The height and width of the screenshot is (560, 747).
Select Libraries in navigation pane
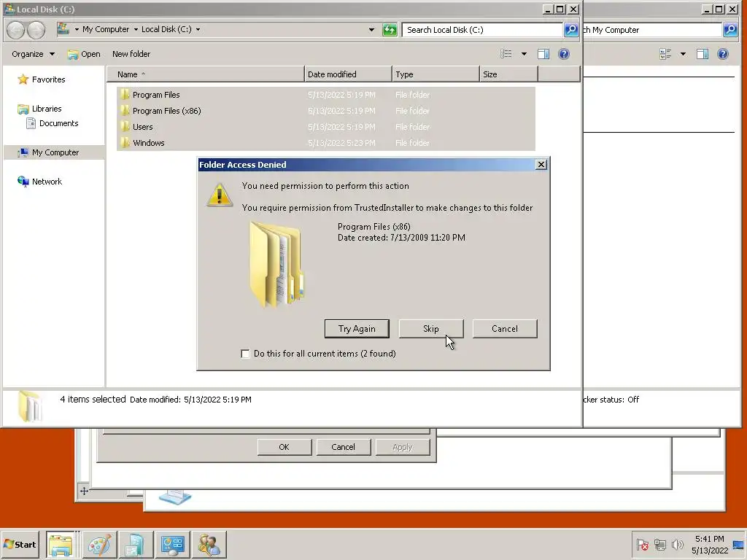click(46, 109)
